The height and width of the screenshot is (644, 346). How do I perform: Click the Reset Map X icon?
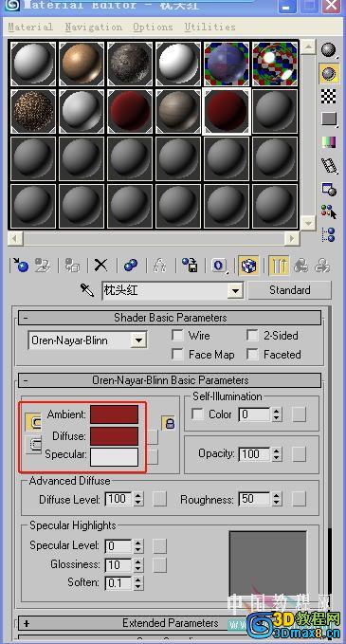(x=101, y=266)
